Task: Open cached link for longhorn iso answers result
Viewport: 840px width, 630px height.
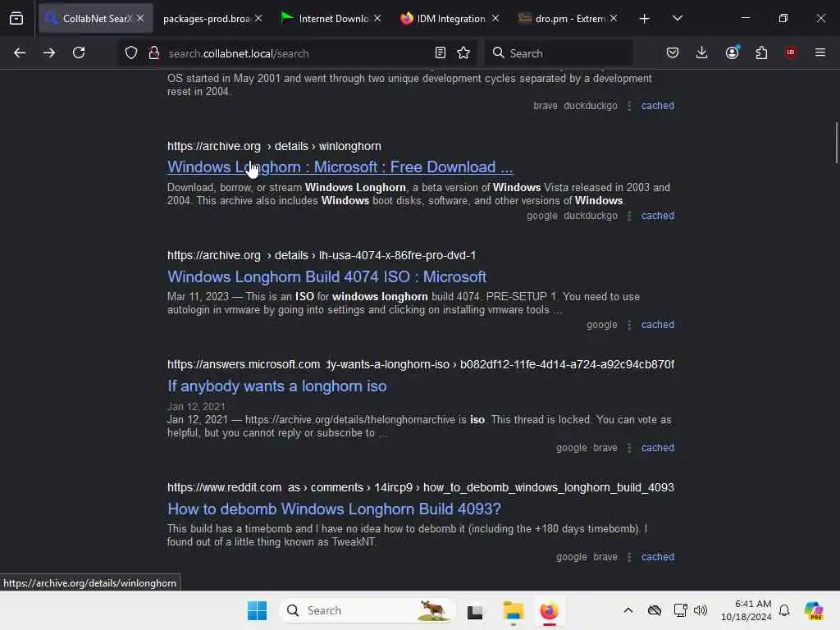Action: (x=658, y=447)
